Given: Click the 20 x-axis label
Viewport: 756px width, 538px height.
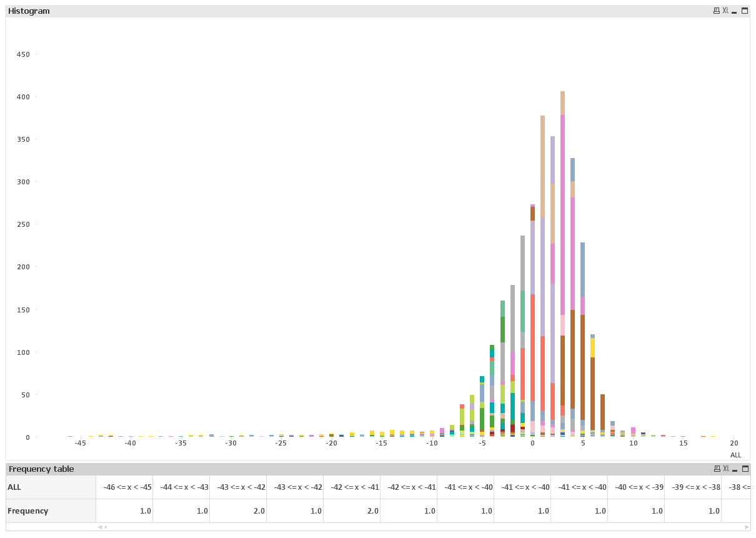Looking at the screenshot, I should tap(734, 443).
